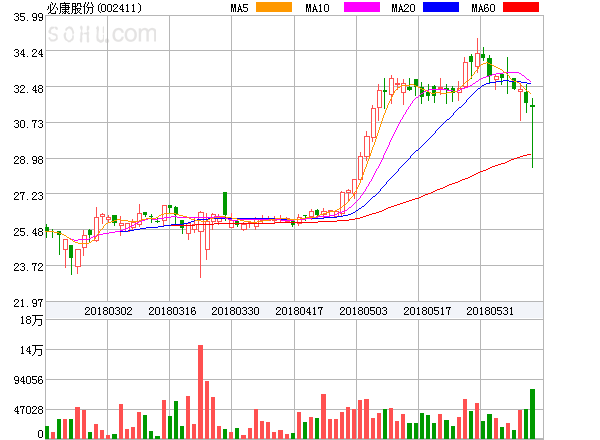
Task: Click the MA20 legend label
Action: [x=403, y=8]
